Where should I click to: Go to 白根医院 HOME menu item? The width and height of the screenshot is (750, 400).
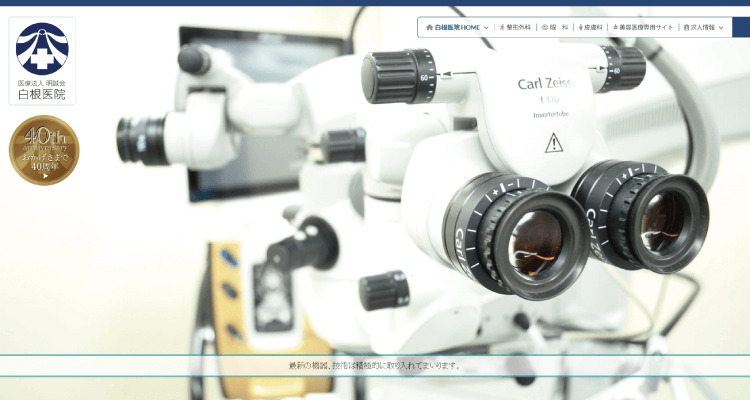click(x=453, y=28)
